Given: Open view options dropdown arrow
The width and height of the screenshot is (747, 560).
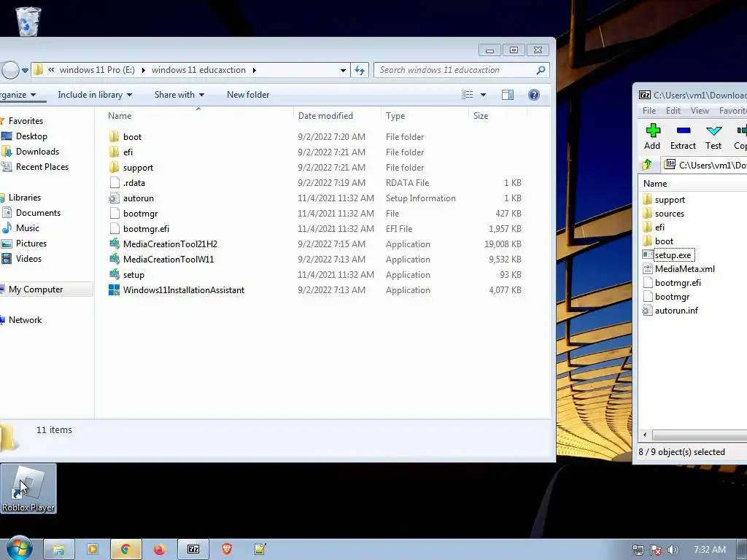Looking at the screenshot, I should click(483, 95).
